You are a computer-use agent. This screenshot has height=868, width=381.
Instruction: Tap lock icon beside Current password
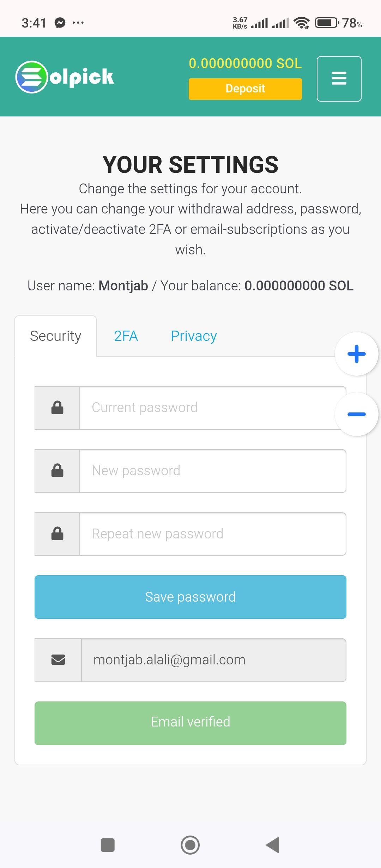click(58, 408)
